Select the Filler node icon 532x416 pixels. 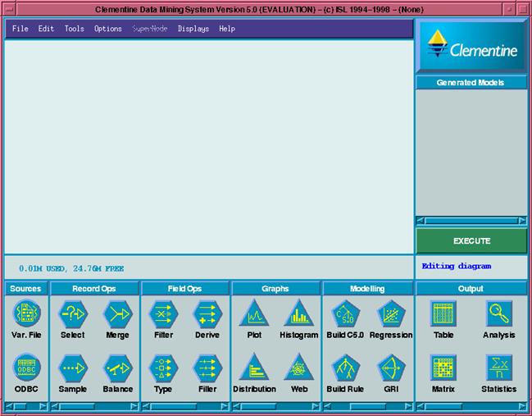207,368
